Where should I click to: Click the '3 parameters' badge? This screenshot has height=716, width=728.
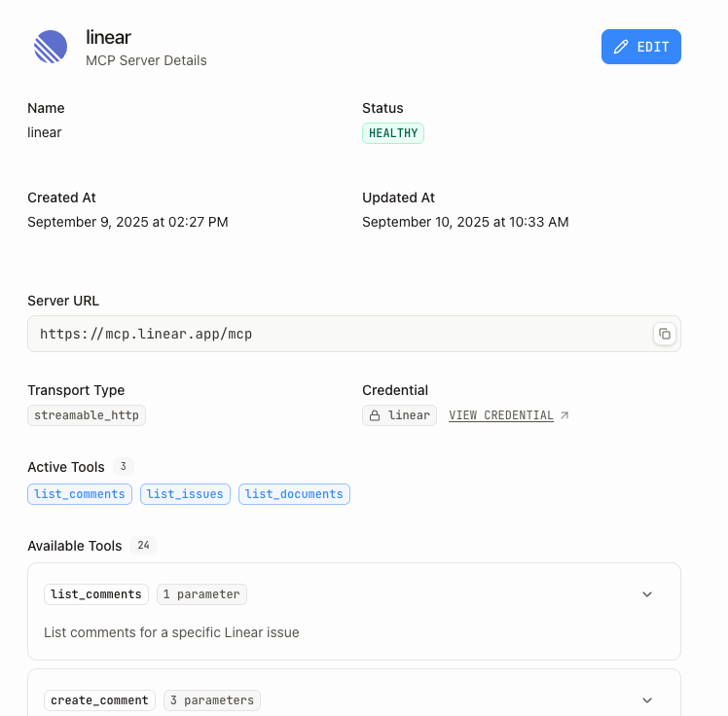(211, 700)
